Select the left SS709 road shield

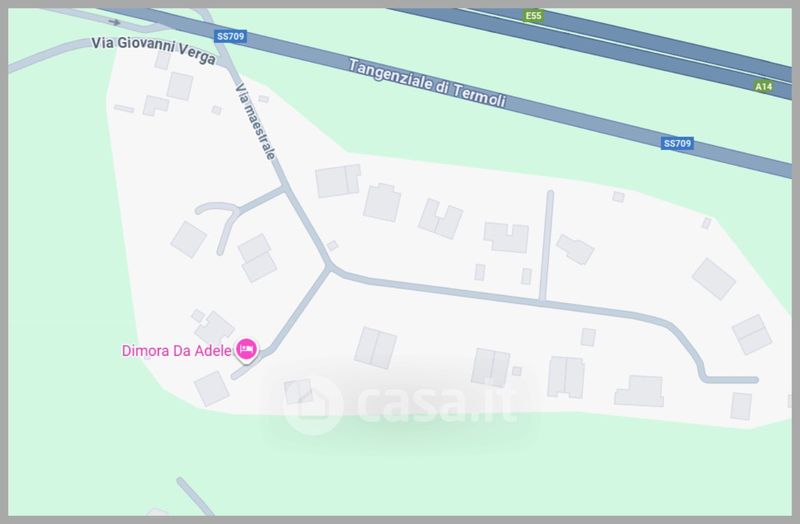[x=230, y=36]
